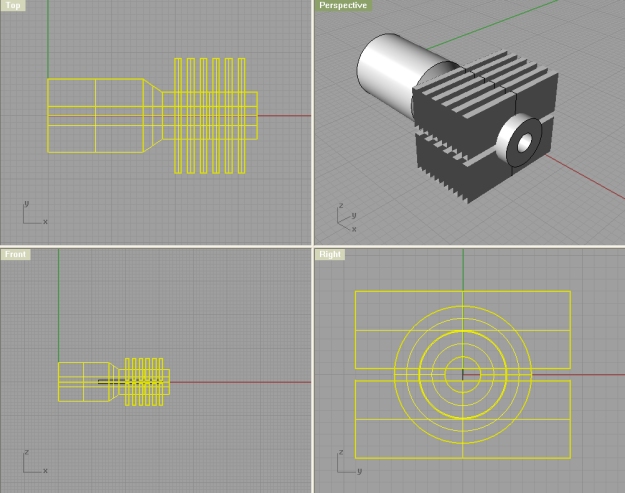Click the axis indicator in the Perspective viewport
Image resolution: width=625 pixels, height=493 pixels.
346,218
